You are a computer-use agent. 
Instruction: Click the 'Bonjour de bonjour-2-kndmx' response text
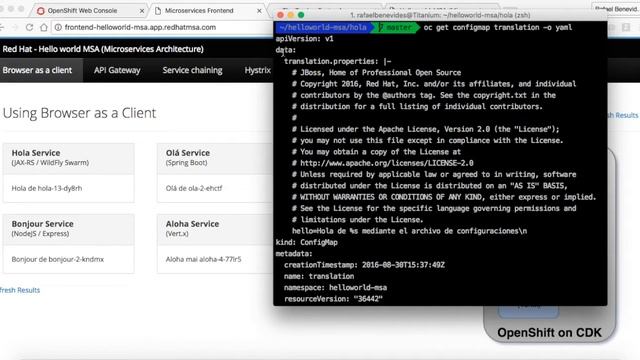click(x=58, y=259)
